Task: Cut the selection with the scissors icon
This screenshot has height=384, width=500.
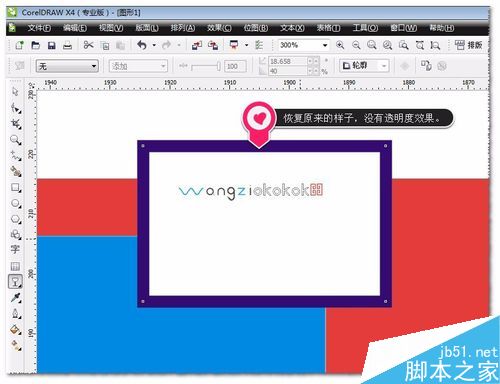Action: tap(88, 45)
